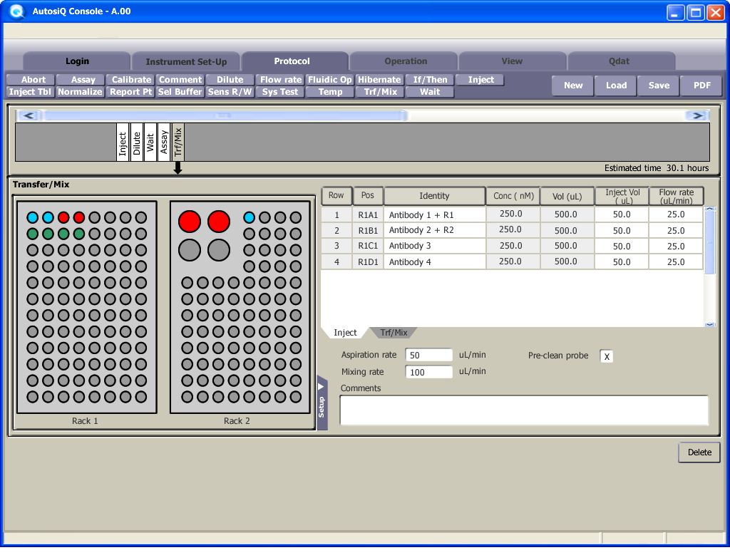Click the Identity column header
This screenshot has height=560, width=730.
434,196
